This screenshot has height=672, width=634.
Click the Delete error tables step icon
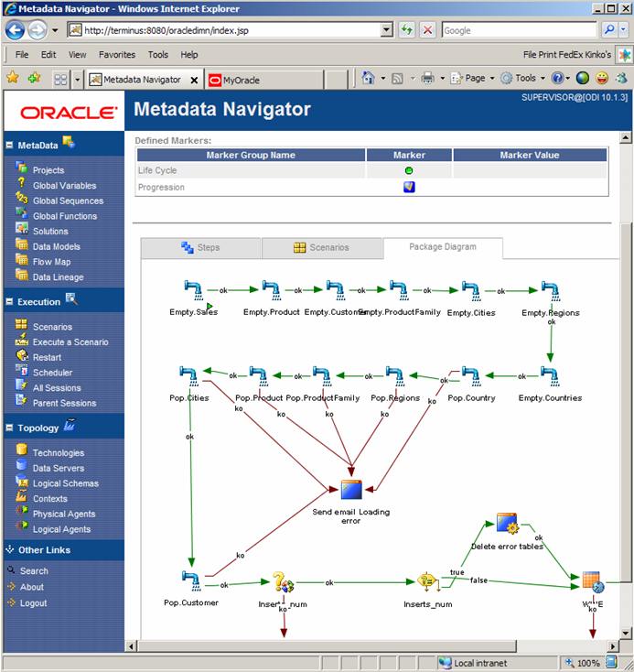tap(508, 523)
